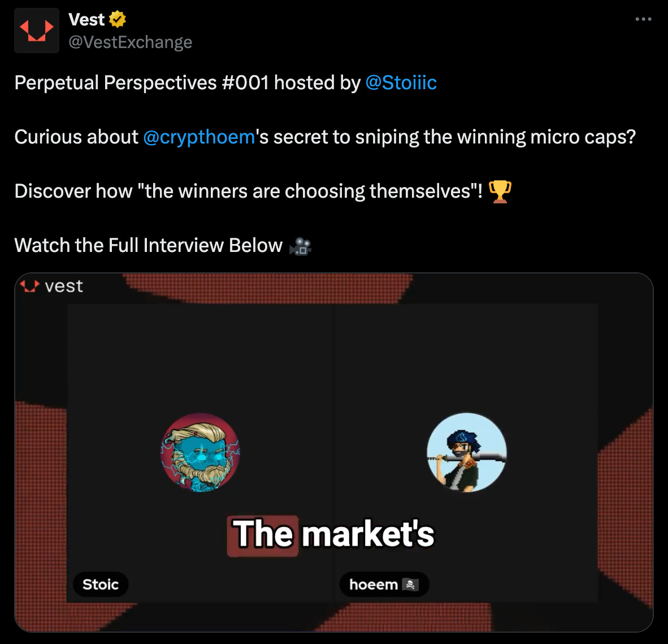This screenshot has width=668, height=644.
Task: Click the 'Watch the Full Interview Below' text
Action: (148, 246)
